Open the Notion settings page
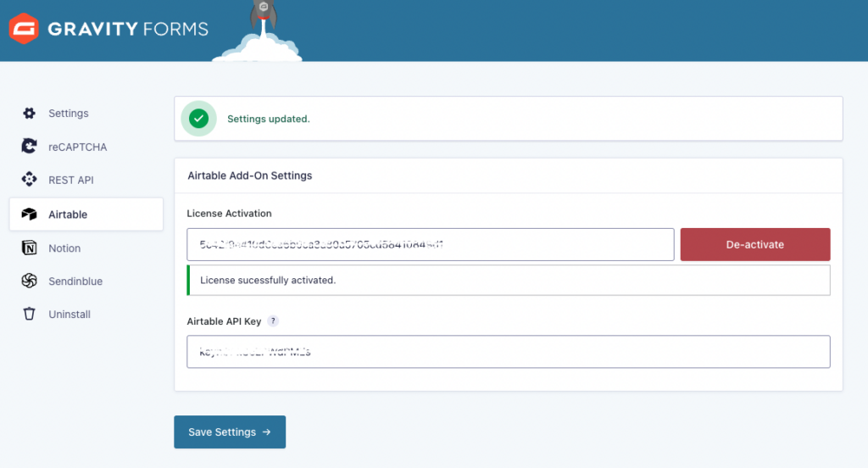The image size is (868, 468). tap(64, 248)
